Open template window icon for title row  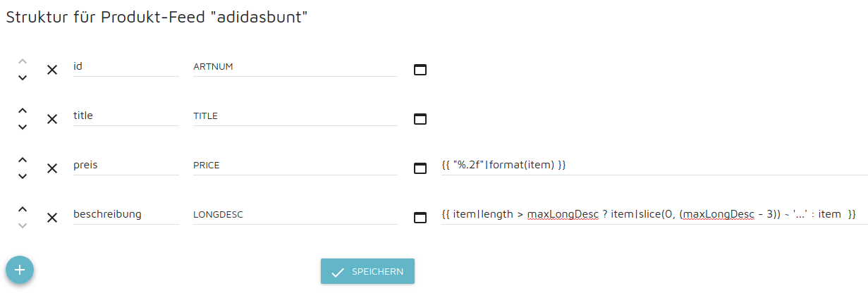[420, 119]
